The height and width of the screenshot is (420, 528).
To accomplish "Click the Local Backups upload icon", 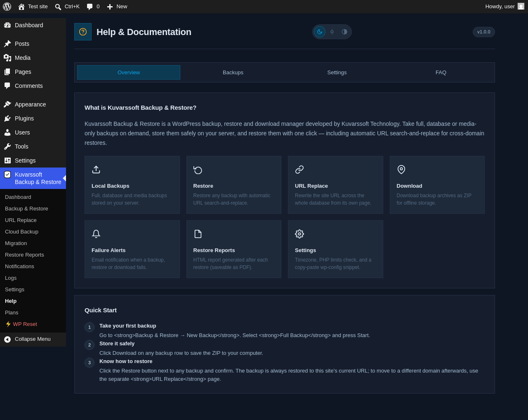I will pyautogui.click(x=96, y=170).
